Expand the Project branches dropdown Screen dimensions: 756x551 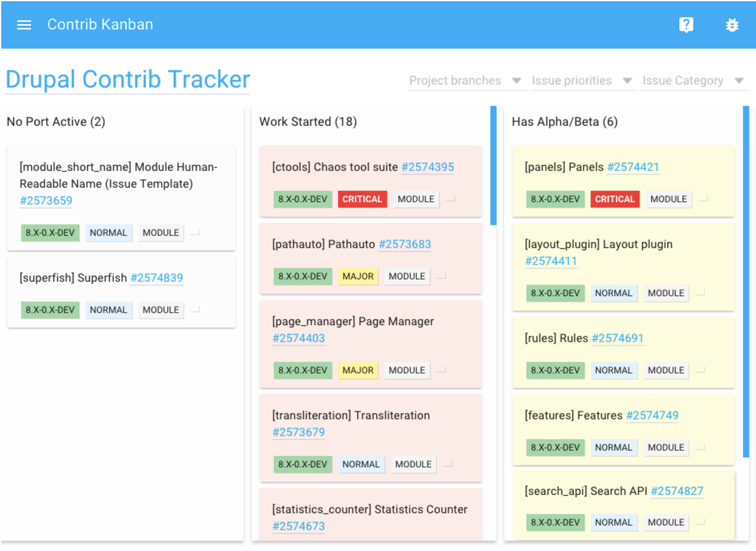(466, 81)
